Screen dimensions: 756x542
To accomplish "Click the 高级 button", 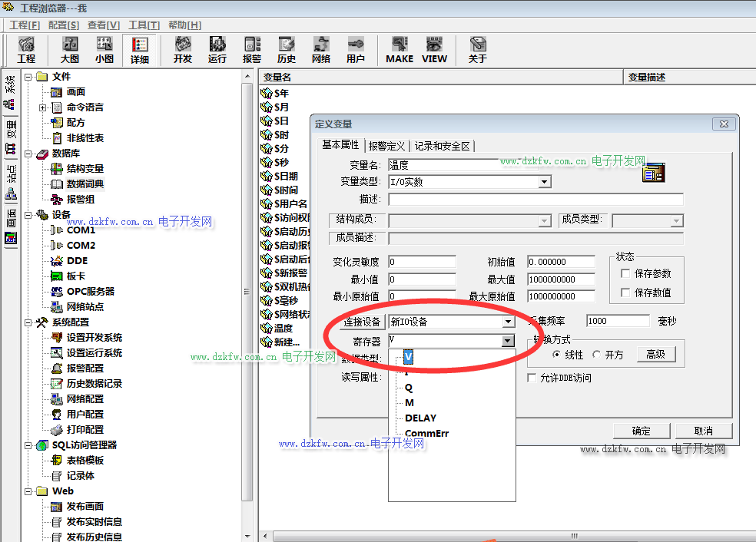I will click(655, 354).
